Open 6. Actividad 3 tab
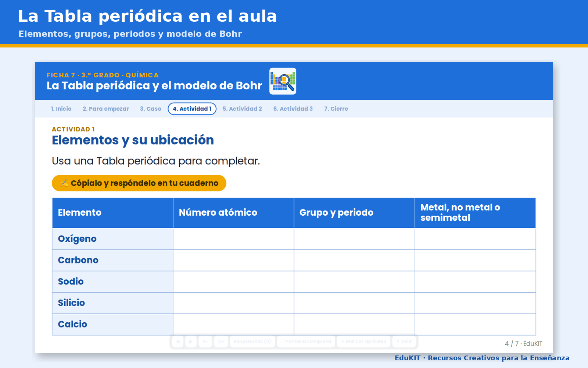Screen dimensions: 588x368 (293, 109)
